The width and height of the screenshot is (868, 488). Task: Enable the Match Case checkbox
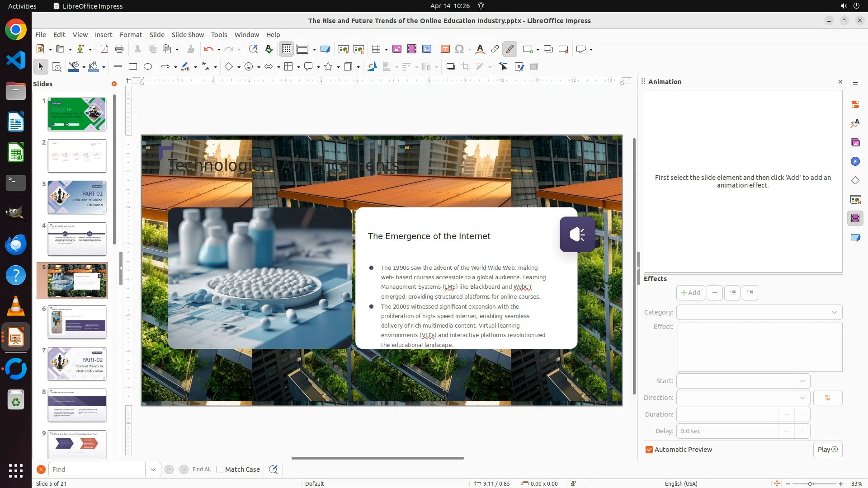220,469
